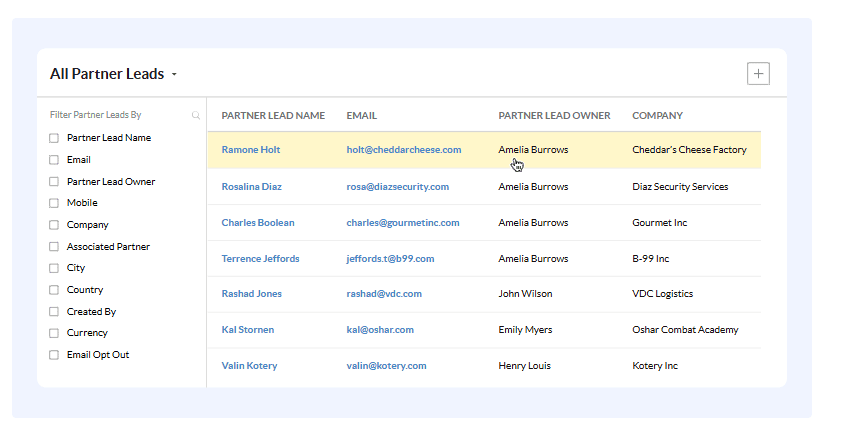
Task: Select the Company filter checkbox
Action: pyautogui.click(x=54, y=225)
